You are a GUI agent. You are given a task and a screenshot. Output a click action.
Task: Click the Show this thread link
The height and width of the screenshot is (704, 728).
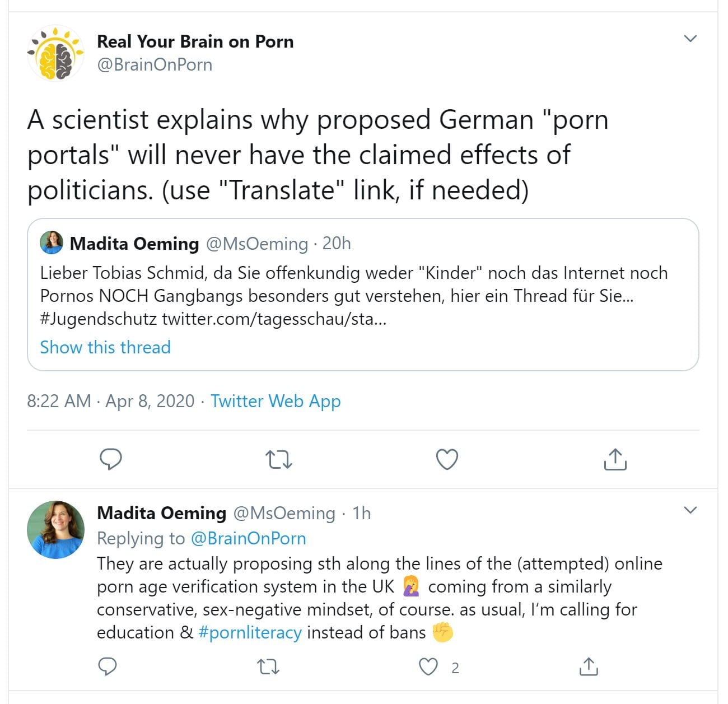click(105, 347)
